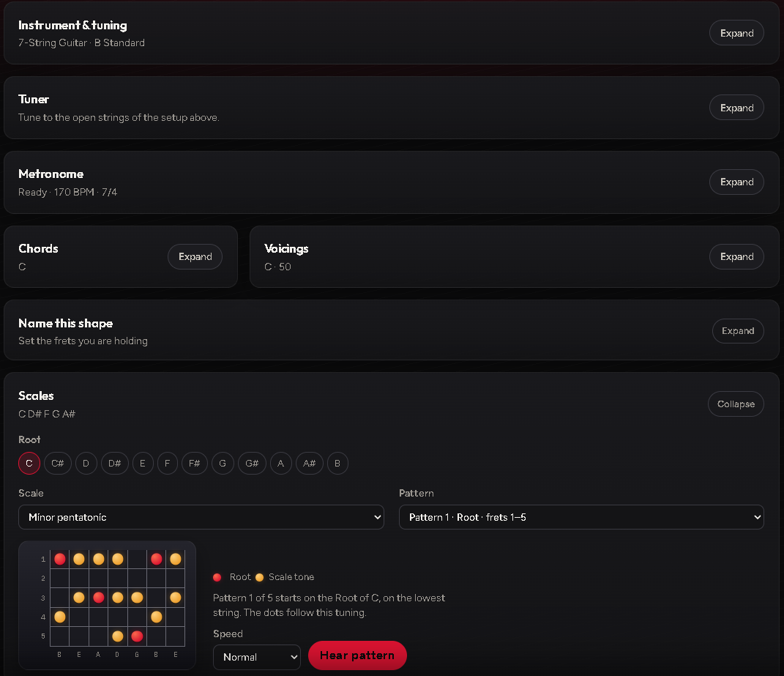The image size is (784, 676).
Task: Expand the Metronome section
Action: [736, 182]
